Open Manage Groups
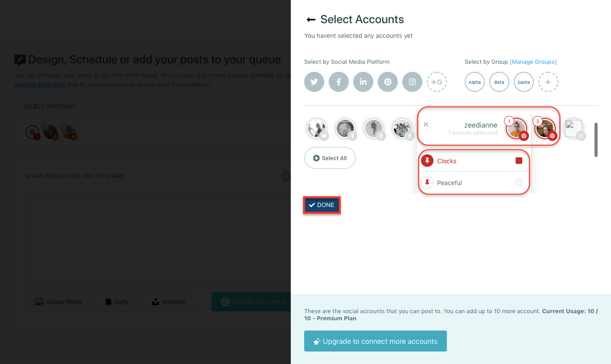Image resolution: width=611 pixels, height=364 pixels. coord(533,62)
